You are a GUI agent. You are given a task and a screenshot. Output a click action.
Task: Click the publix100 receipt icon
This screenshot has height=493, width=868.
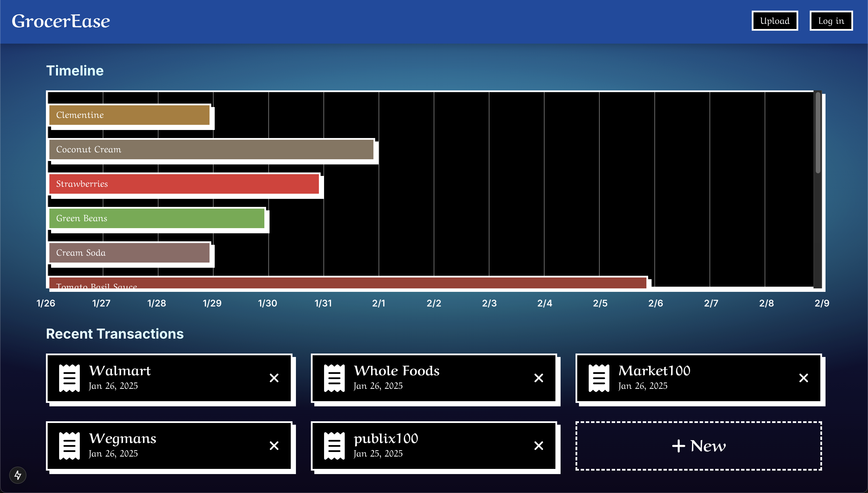pyautogui.click(x=334, y=446)
